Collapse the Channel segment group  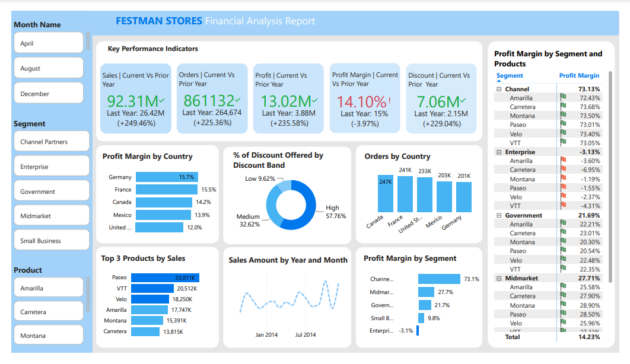tap(499, 89)
